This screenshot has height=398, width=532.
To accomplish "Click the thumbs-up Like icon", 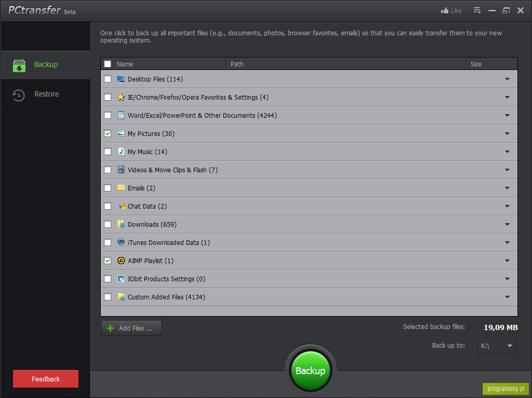I will pos(445,10).
